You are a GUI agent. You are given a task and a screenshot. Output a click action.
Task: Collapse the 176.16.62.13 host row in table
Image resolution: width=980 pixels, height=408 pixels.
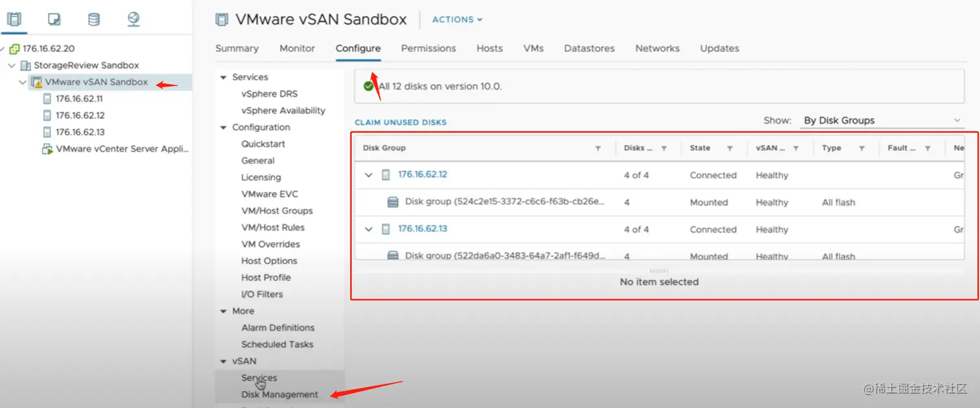click(x=369, y=229)
